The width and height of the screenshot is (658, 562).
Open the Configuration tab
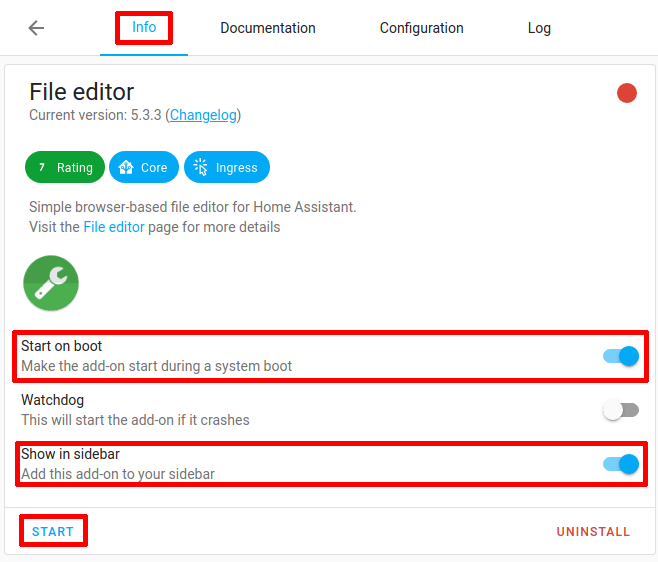pos(421,28)
